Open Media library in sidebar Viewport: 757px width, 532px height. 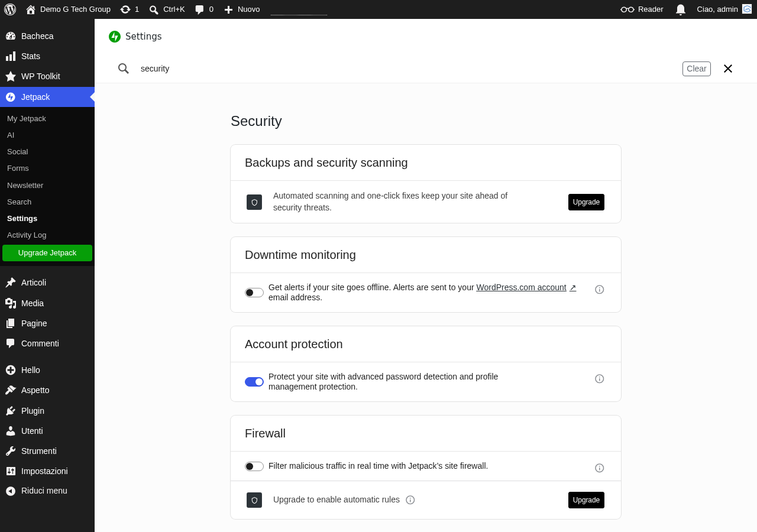point(47,303)
